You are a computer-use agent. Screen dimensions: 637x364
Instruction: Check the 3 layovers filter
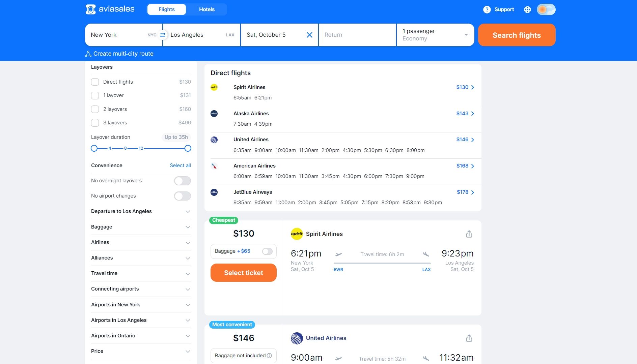[95, 123]
